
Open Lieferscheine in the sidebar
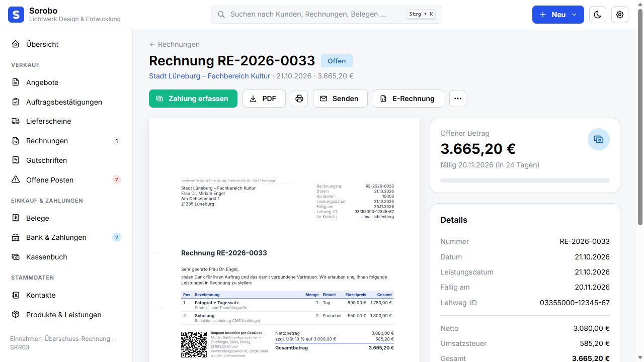coord(66,121)
